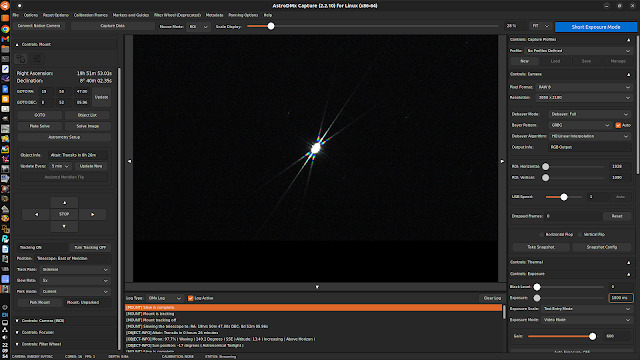The image size is (640, 360).
Task: Slew mount down with the down arrow button
Action: 64,226
